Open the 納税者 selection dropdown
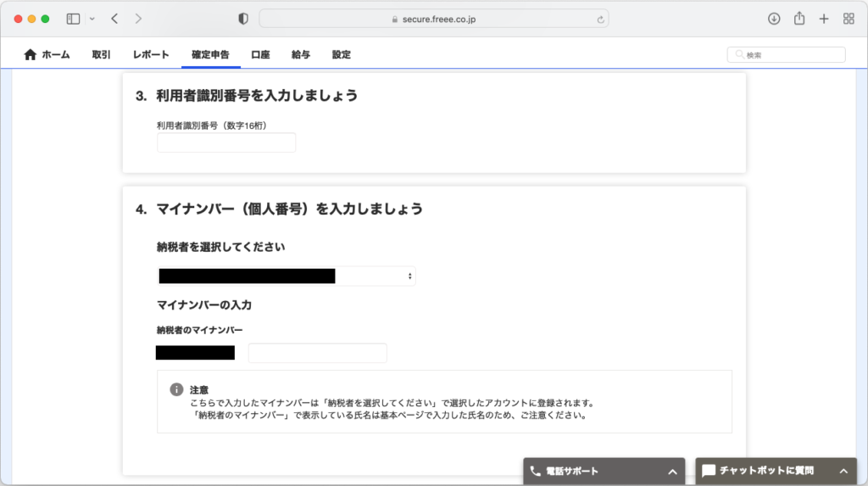This screenshot has width=868, height=486. [x=287, y=276]
